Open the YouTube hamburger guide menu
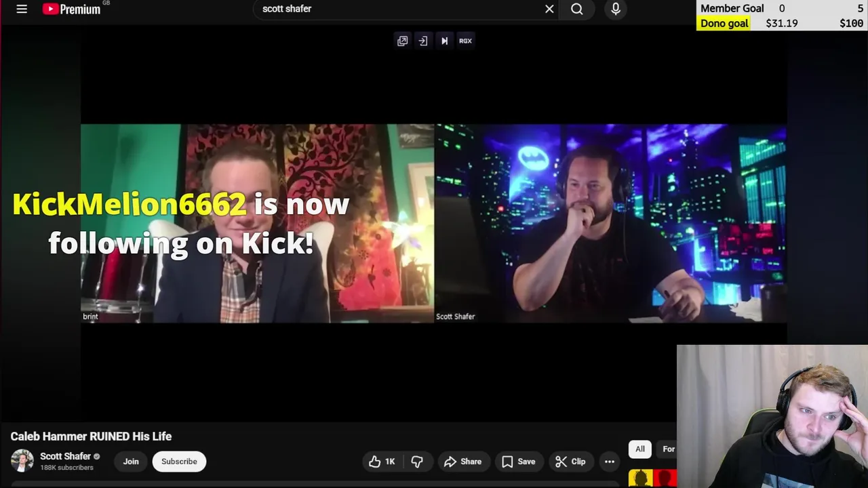Image resolution: width=868 pixels, height=488 pixels. click(x=22, y=9)
